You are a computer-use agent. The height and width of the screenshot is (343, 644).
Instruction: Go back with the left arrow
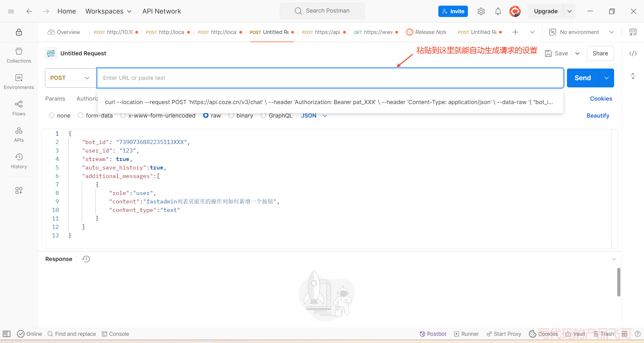point(29,11)
